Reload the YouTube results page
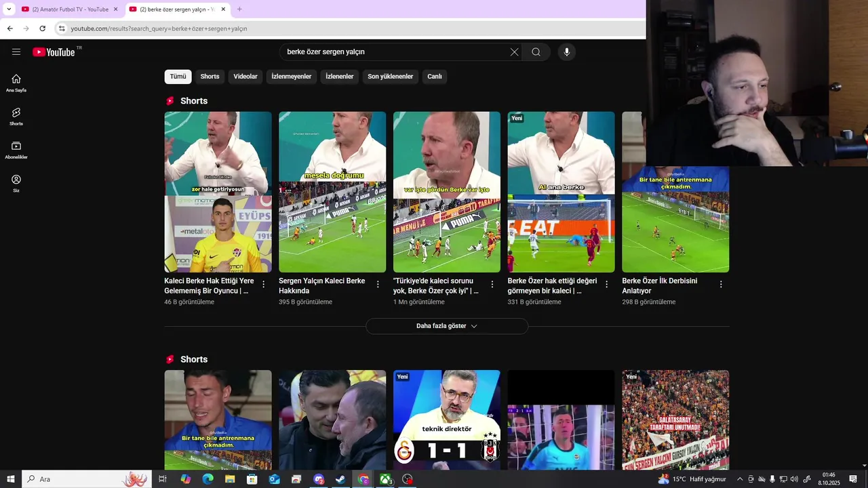 click(x=42, y=28)
